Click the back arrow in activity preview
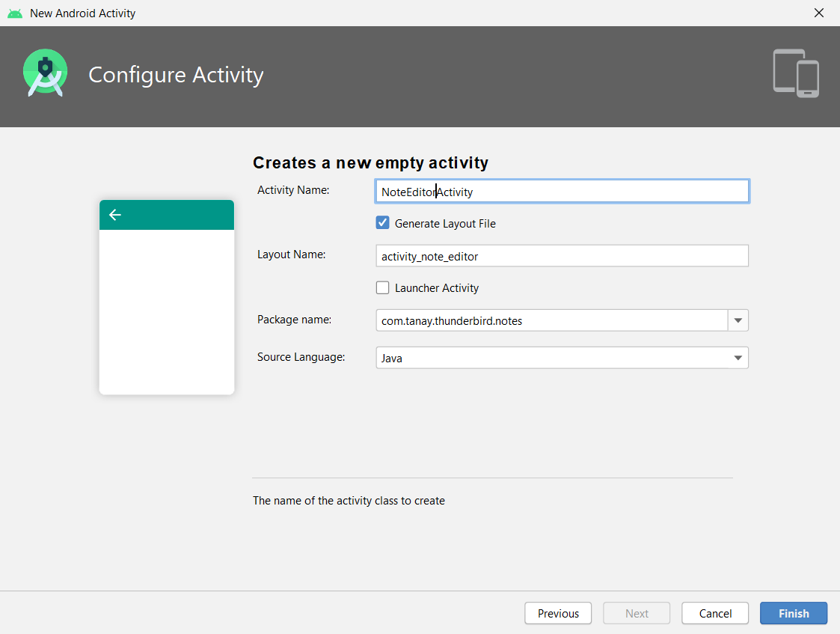 click(x=115, y=215)
